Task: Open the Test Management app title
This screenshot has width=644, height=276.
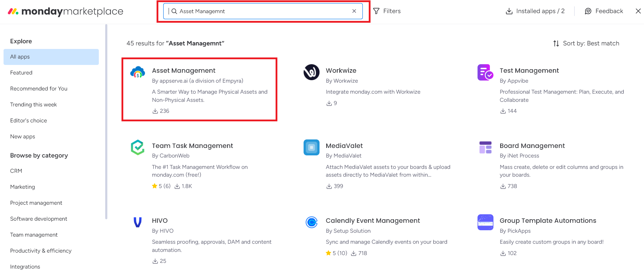Action: 529,71
